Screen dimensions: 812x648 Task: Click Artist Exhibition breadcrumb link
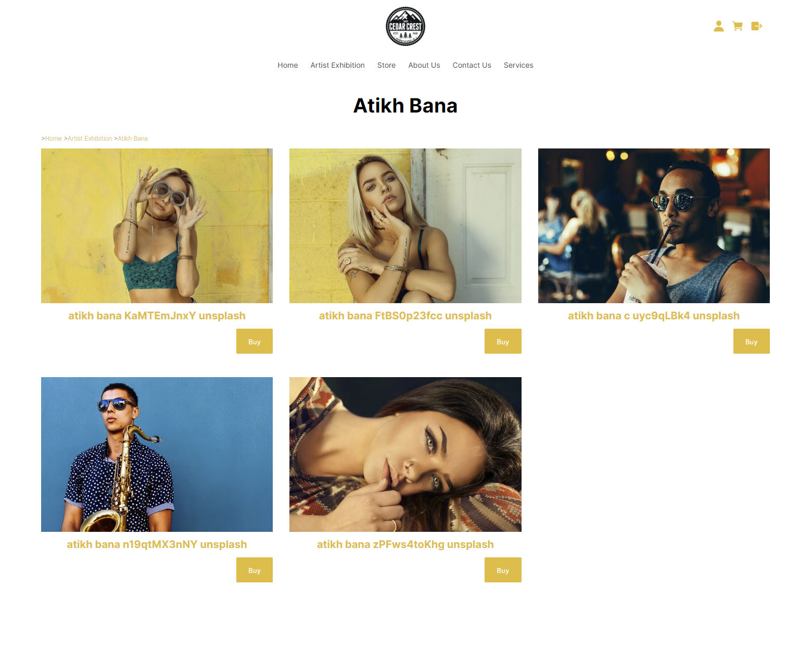tap(90, 139)
